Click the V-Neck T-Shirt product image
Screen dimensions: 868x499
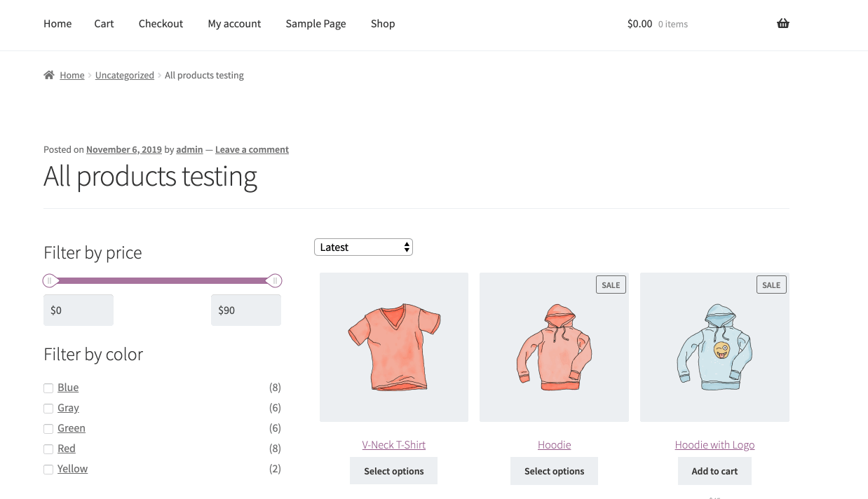[x=393, y=347]
